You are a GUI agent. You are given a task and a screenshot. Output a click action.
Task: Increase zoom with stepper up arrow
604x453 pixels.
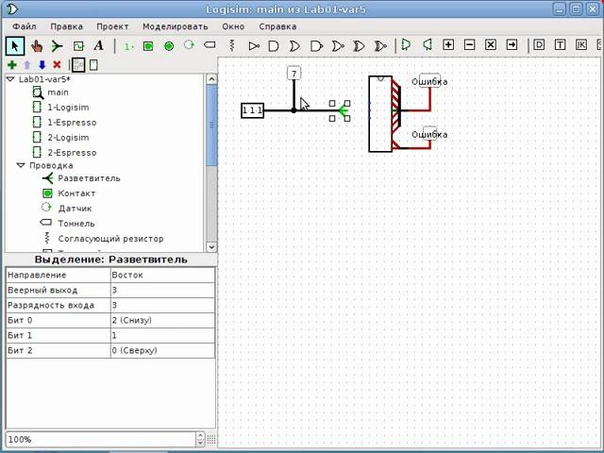(200, 436)
